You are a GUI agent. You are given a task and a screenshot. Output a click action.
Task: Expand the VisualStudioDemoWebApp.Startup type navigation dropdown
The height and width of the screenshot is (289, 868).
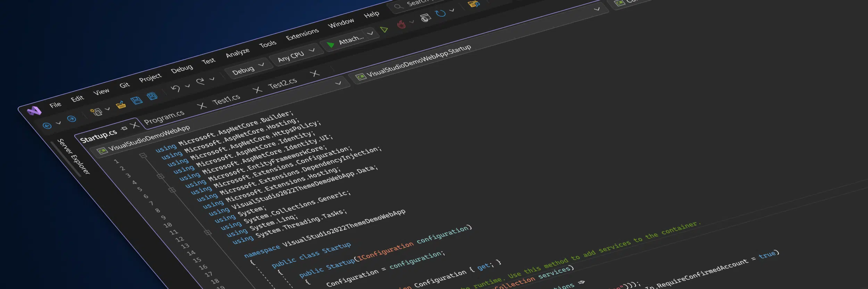597,9
